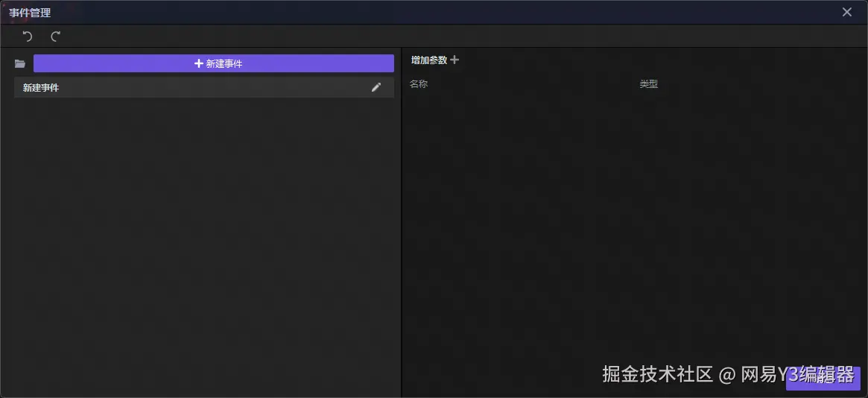Viewport: 868px width, 398px height.
Task: Create an event with the purple 新建事件 button
Action: (x=214, y=63)
